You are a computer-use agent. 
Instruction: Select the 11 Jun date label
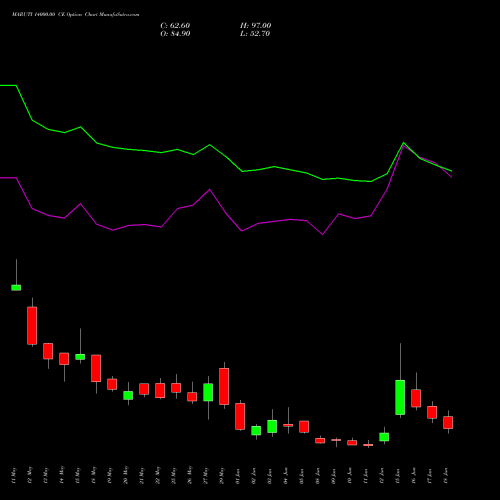[x=366, y=476]
